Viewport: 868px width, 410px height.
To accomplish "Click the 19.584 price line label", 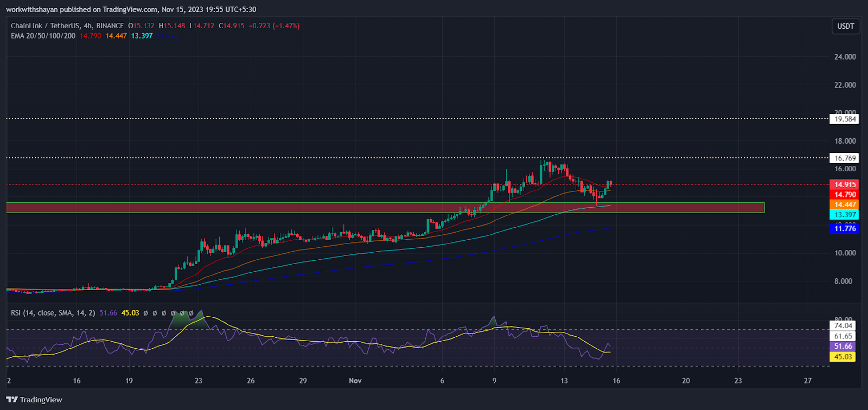I will 845,119.
